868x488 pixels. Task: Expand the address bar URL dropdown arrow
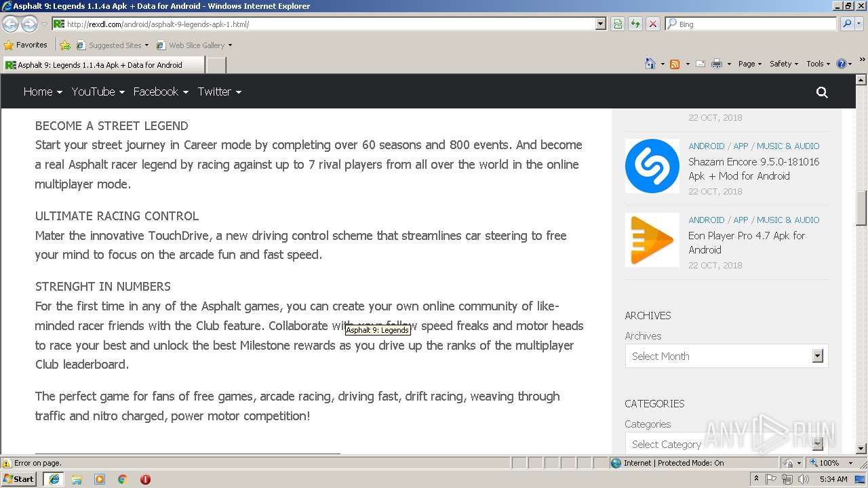point(600,24)
